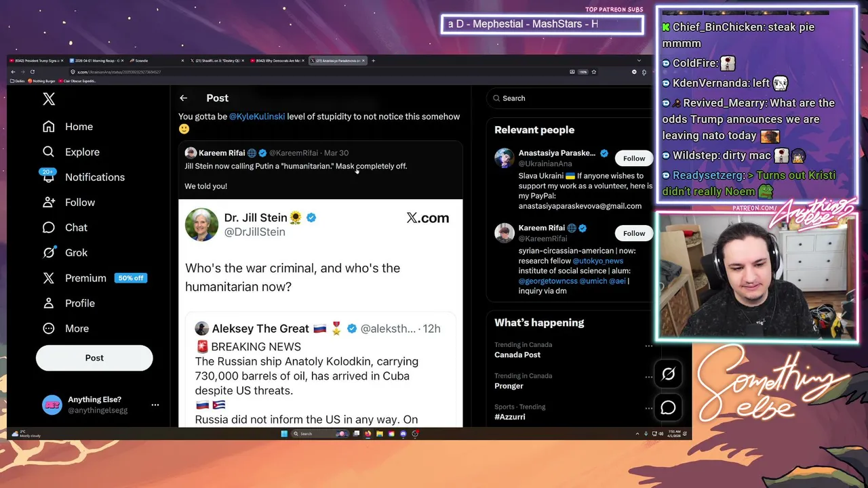Open Chat in the sidebar
This screenshot has height=488, width=868.
(x=64, y=227)
